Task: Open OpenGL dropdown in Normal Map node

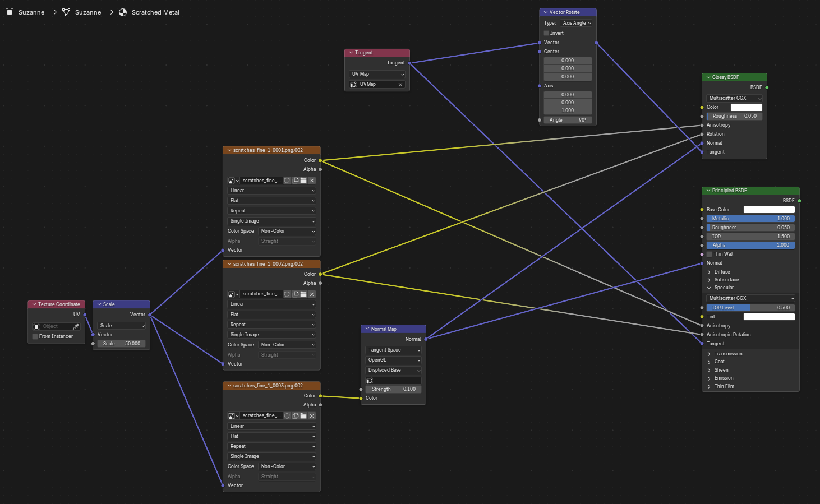Action: tap(393, 360)
